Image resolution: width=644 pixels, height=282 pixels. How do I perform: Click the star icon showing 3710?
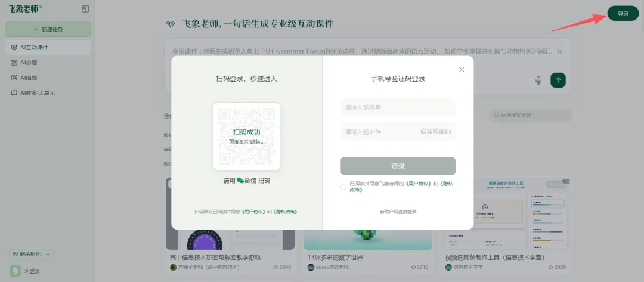[413, 267]
